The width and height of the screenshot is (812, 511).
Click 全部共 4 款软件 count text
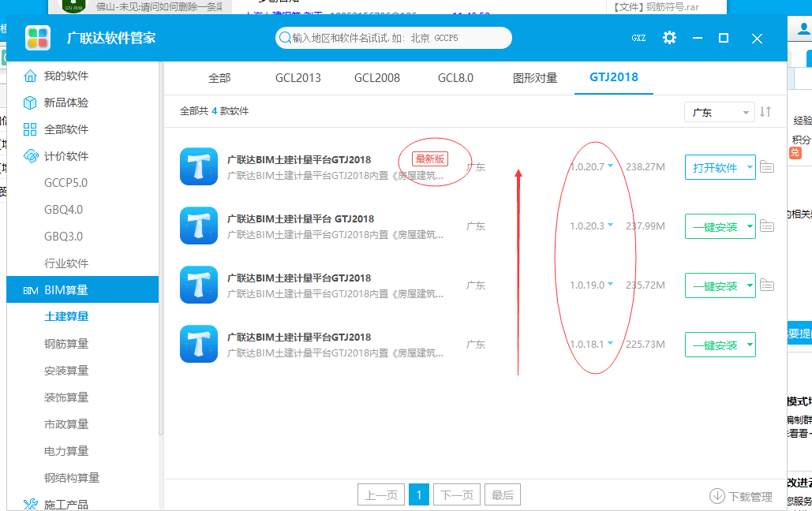[214, 110]
